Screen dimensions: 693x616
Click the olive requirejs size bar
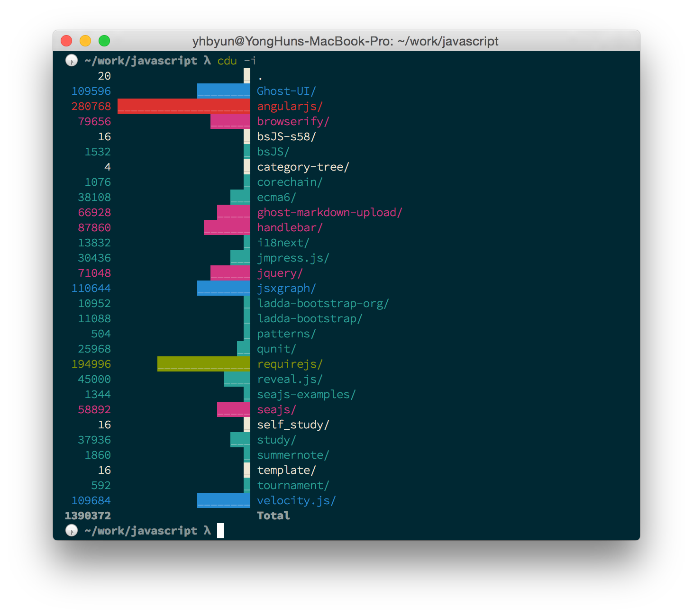point(204,364)
